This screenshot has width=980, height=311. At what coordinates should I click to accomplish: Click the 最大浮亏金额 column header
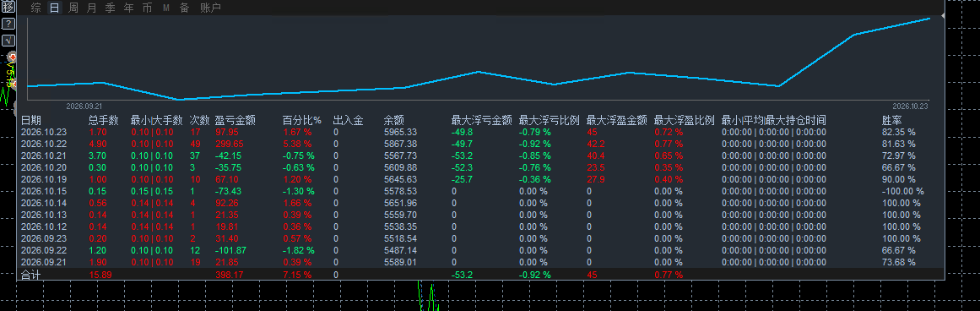click(482, 120)
